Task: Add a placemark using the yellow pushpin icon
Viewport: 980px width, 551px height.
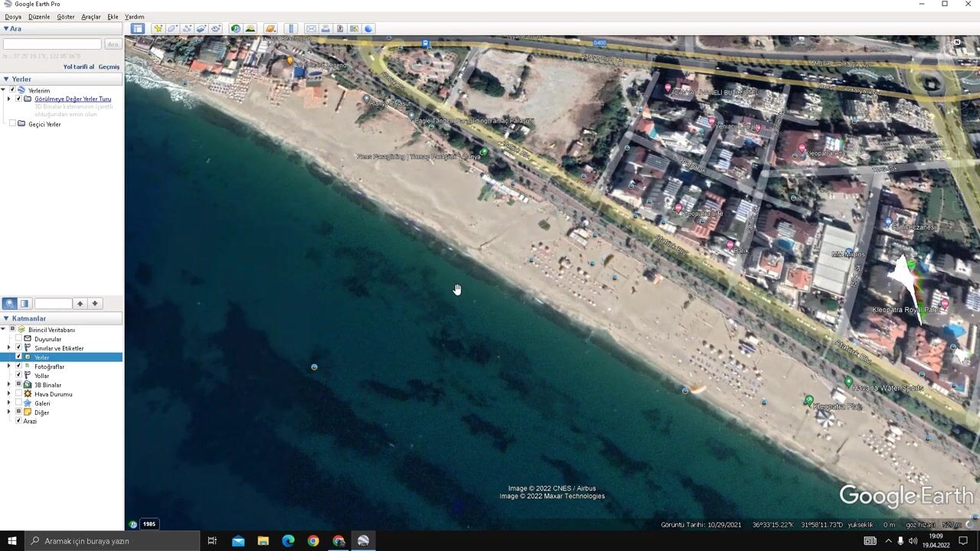Action: 158,29
